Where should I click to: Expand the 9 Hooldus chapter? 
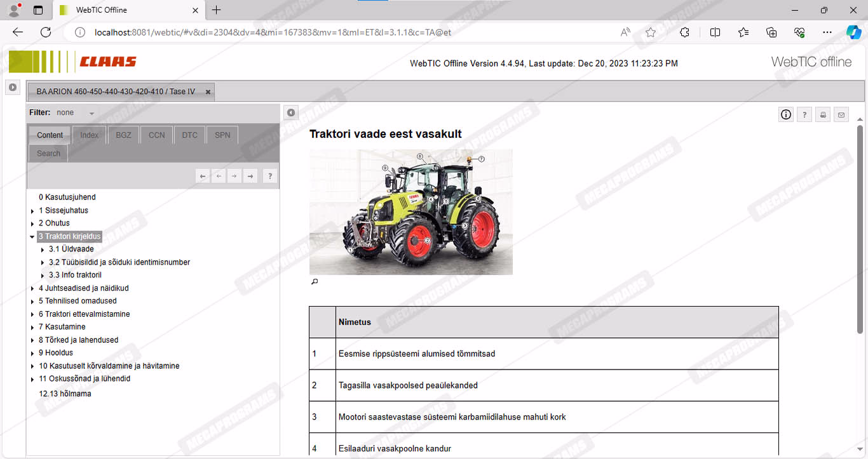click(x=32, y=353)
